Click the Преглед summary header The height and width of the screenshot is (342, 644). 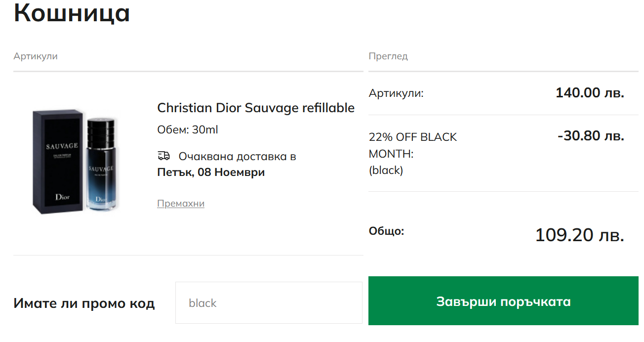tap(388, 56)
